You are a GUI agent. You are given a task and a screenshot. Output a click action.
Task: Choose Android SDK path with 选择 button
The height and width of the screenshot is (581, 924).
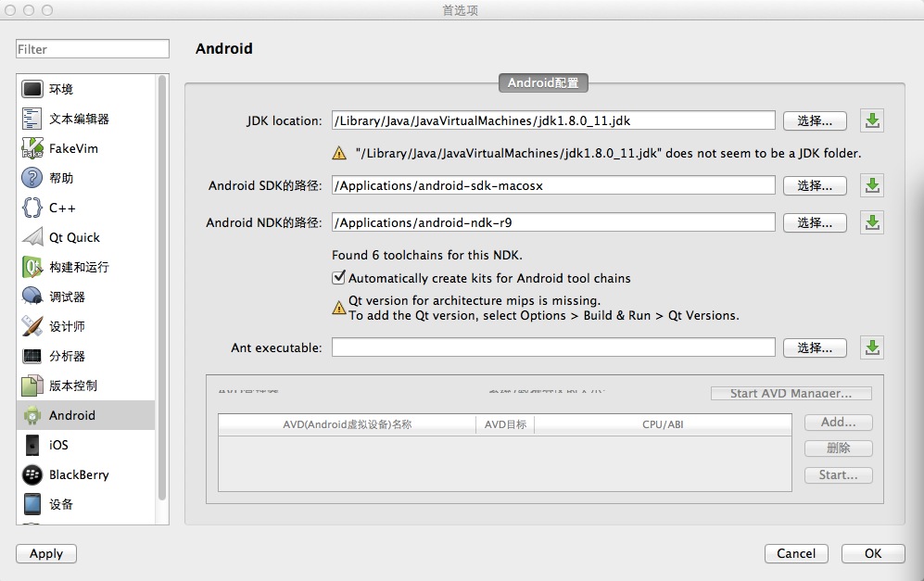pyautogui.click(x=815, y=185)
